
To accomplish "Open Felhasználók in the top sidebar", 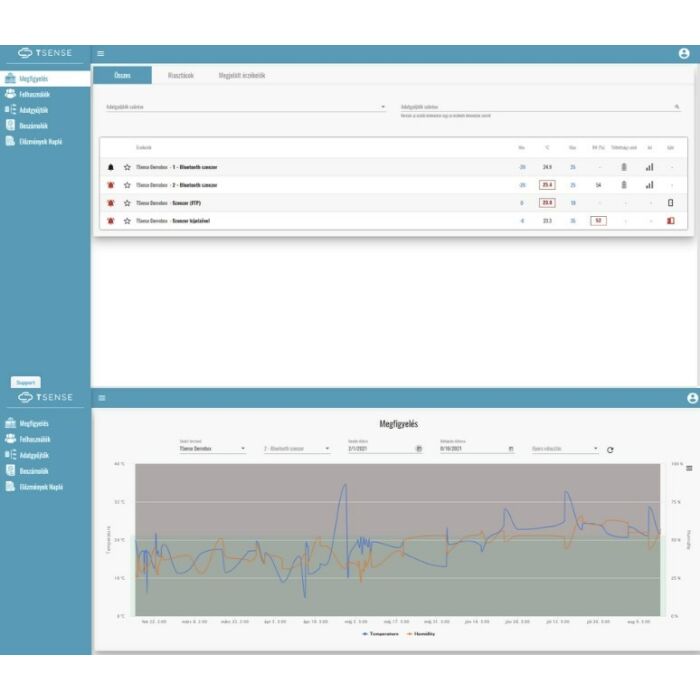I will coord(34,94).
